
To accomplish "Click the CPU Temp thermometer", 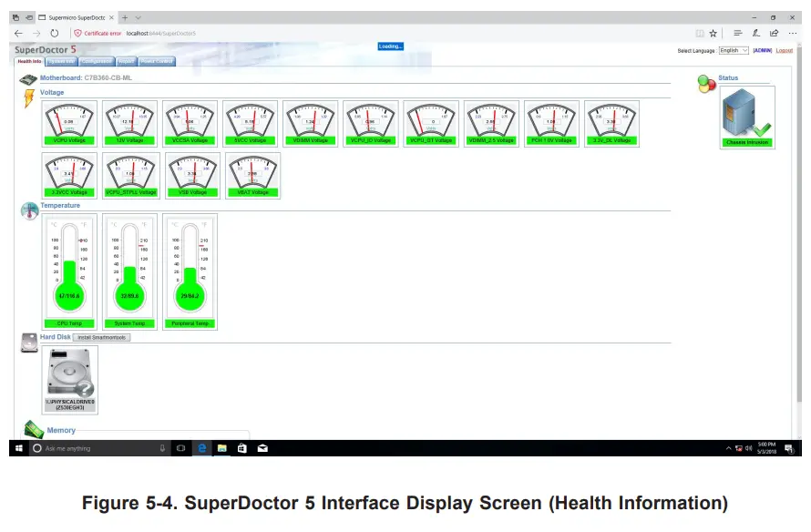I will point(69,272).
